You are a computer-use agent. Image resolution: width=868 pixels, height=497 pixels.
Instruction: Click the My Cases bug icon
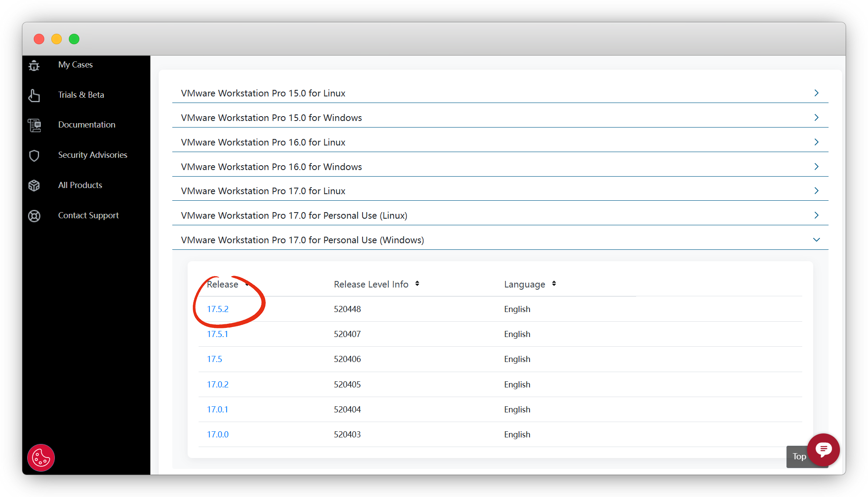pyautogui.click(x=34, y=65)
